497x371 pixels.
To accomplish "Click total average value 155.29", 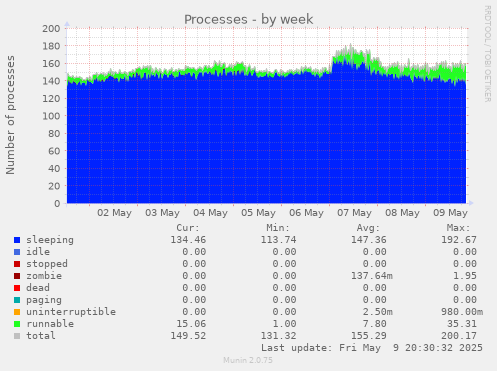I will [x=369, y=336].
